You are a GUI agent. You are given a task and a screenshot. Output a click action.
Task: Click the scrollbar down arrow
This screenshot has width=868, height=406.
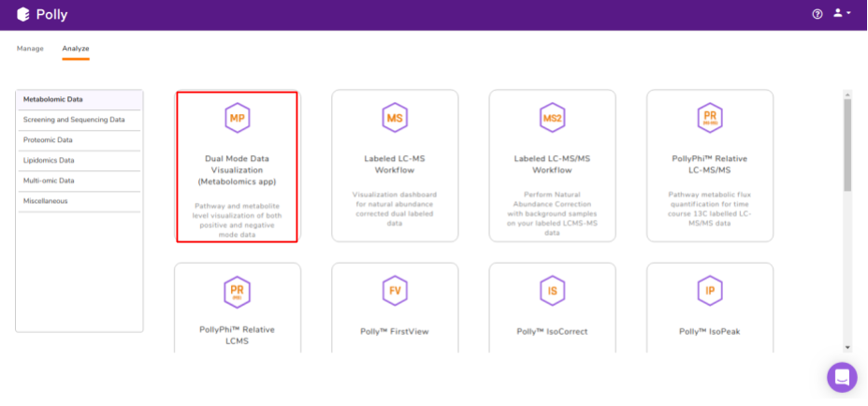847,347
